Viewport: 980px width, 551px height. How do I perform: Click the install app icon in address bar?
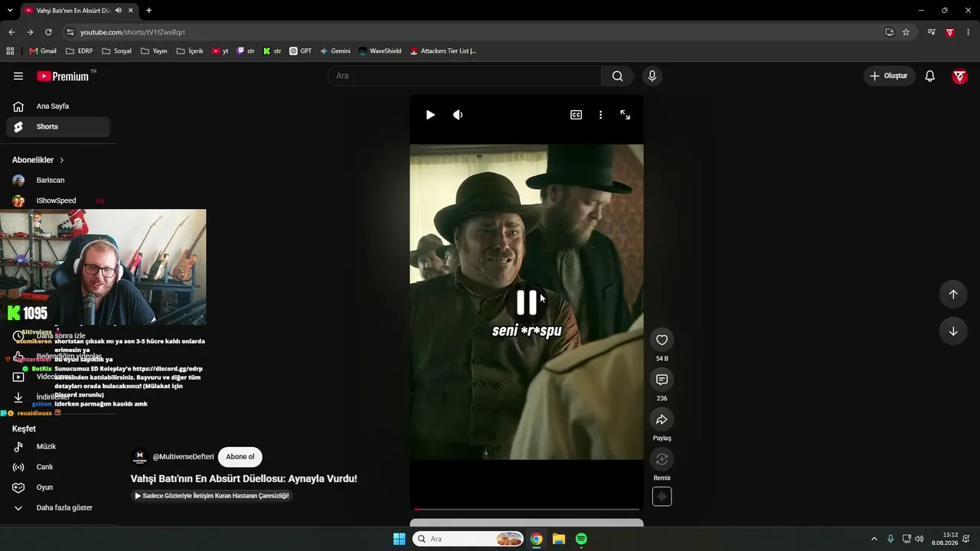pos(889,32)
